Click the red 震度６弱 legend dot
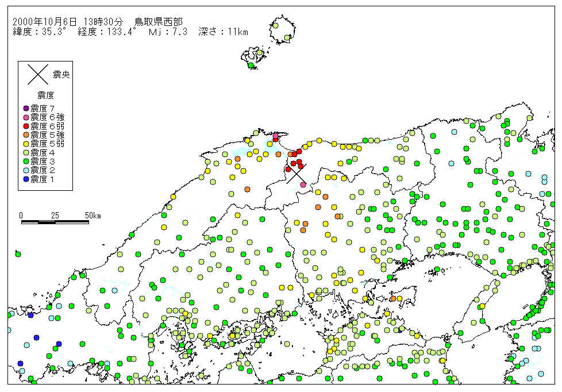The width and height of the screenshot is (562, 392). (26, 126)
